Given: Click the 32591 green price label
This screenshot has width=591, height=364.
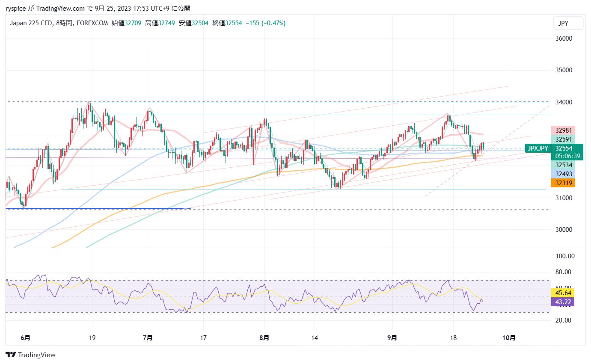Looking at the screenshot, I should (563, 139).
